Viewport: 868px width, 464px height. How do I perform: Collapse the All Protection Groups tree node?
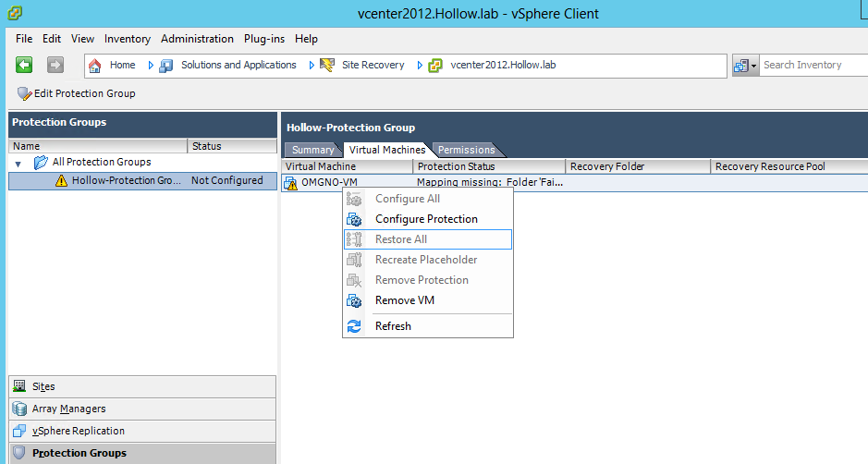[18, 164]
